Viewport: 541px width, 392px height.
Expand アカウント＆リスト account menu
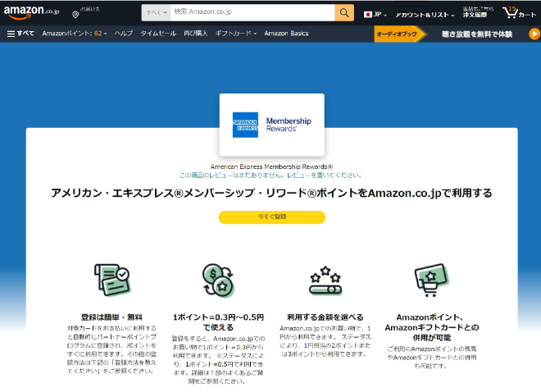tap(424, 14)
